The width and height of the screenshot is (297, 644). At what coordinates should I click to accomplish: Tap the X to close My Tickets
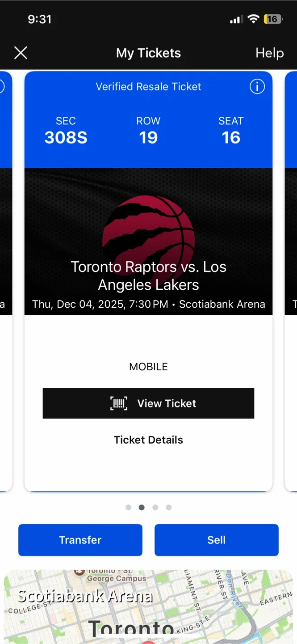click(x=21, y=53)
